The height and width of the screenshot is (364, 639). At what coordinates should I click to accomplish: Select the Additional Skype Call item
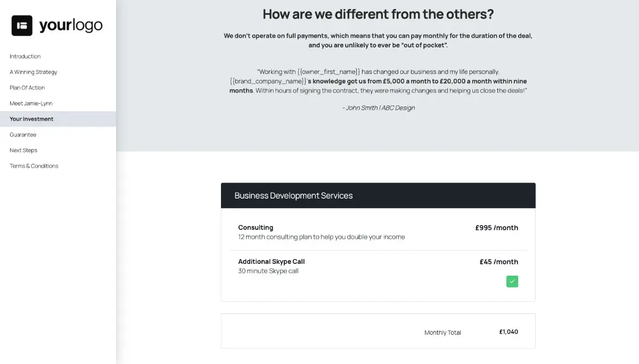tap(271, 261)
